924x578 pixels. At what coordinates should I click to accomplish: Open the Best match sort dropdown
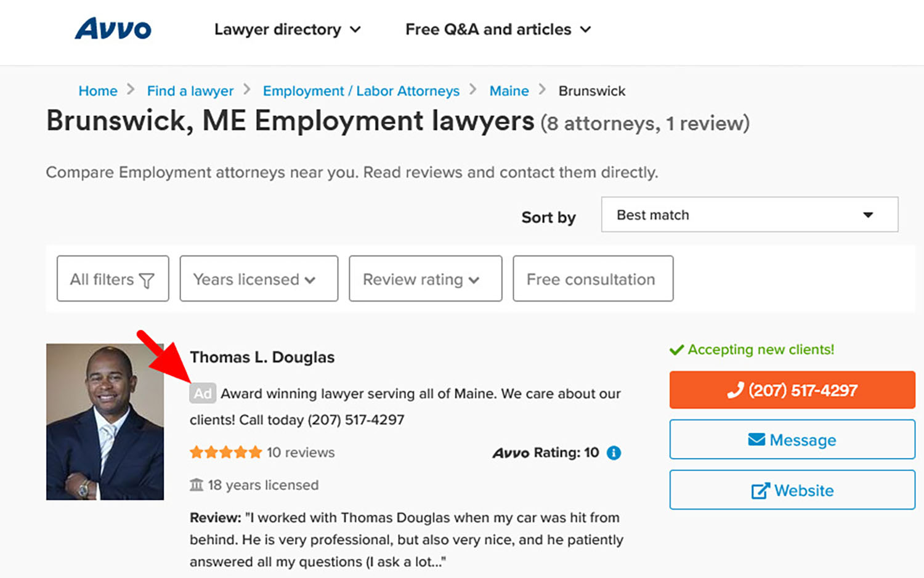[x=749, y=215]
